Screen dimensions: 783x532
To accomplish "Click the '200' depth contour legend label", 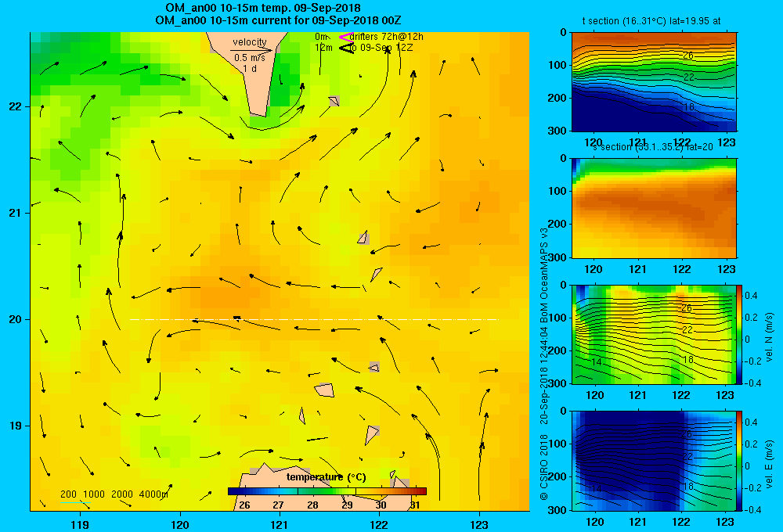I will pos(68,494).
